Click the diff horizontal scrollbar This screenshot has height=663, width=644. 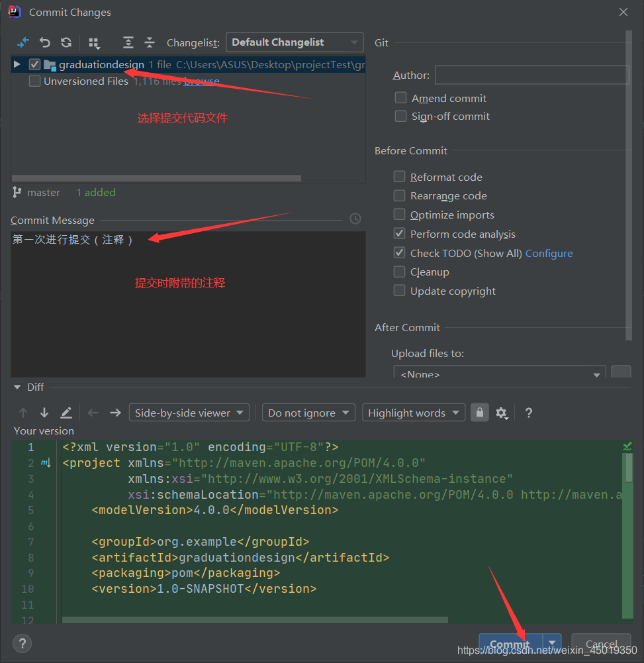coord(255,620)
